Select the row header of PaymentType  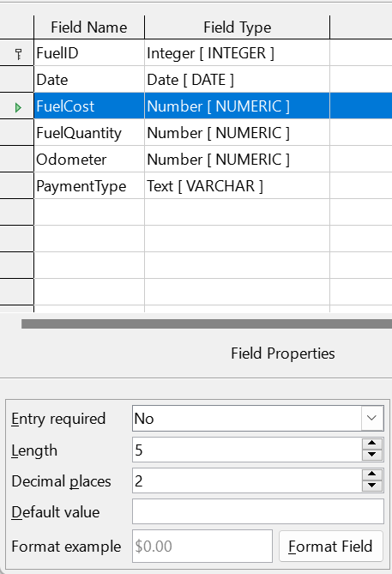(x=17, y=186)
